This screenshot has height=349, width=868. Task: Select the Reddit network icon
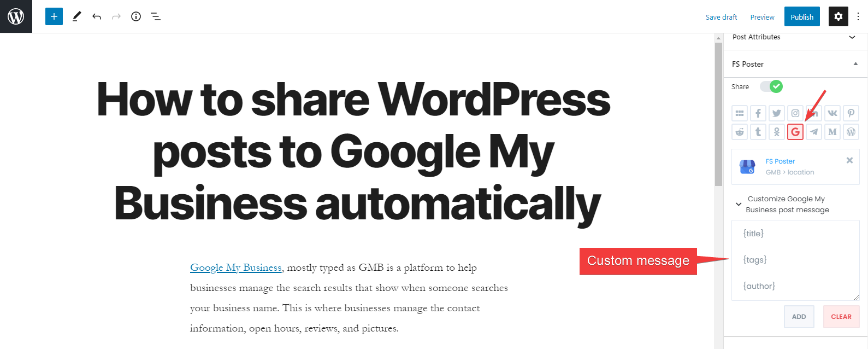tap(740, 132)
